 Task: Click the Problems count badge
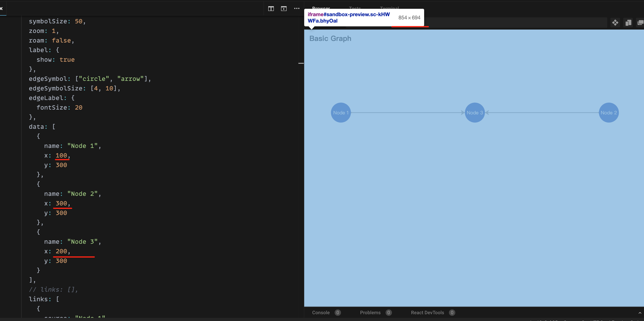[389, 312]
